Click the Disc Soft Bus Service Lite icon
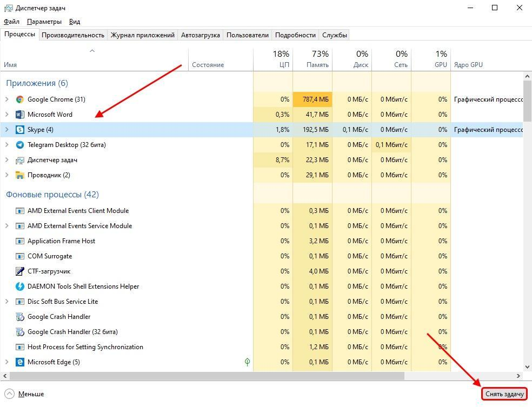Screen dimensions: 532x407 (x=20, y=302)
